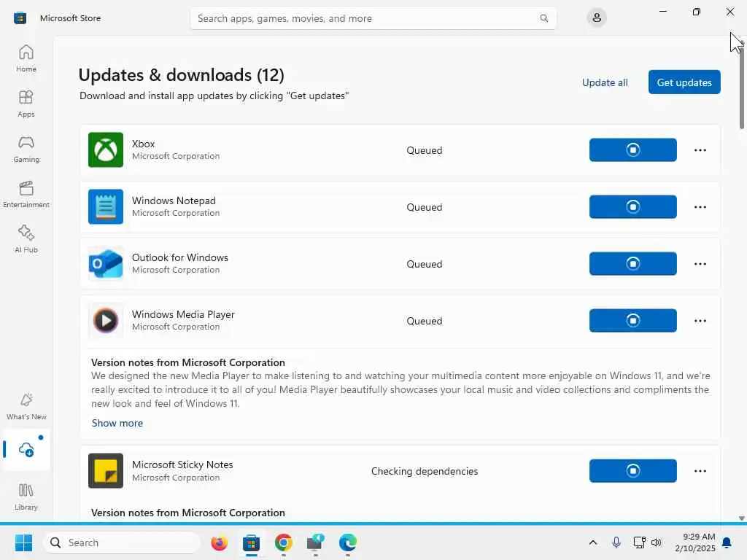Viewport: 747px width, 560px height.
Task: Open the Home section in the sidebar
Action: 26,58
